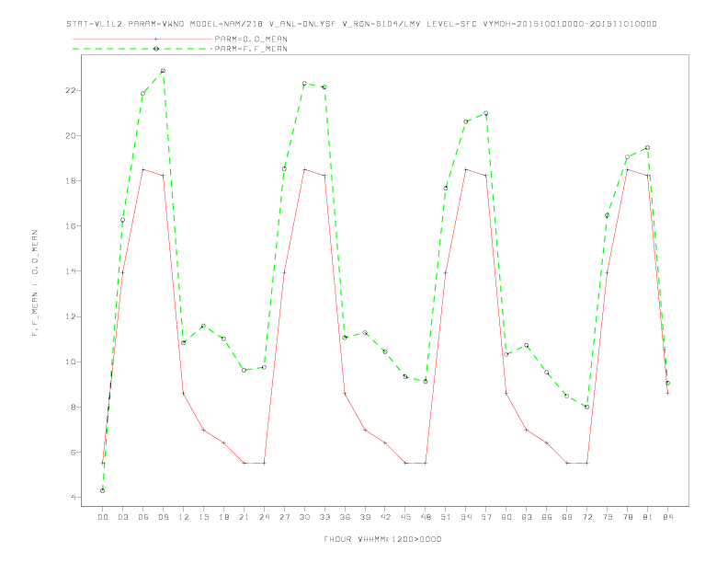Screen dimensions: 728x563
Task: Click the x-axis tick label 03
Action: click(122, 517)
